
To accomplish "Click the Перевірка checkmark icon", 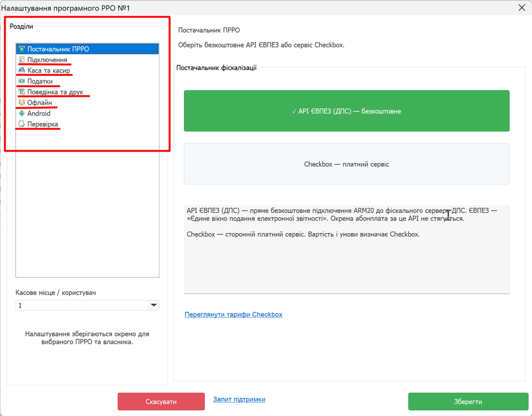I will pos(22,124).
